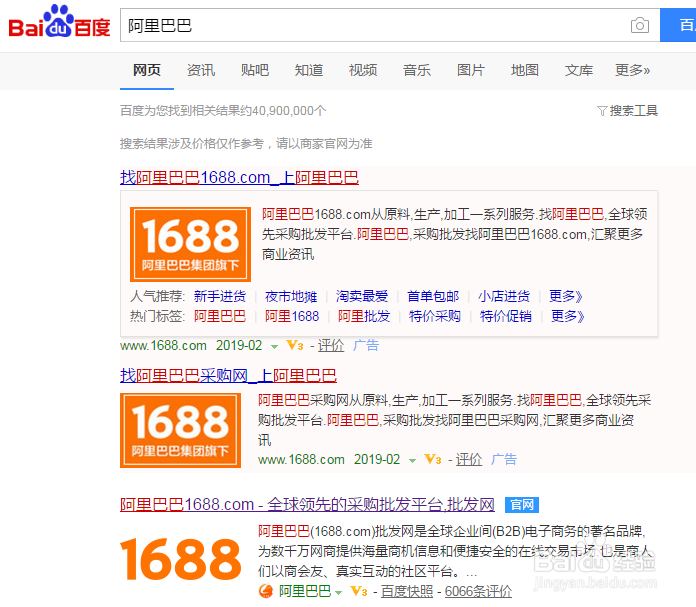Click 小店进货 recommendation link
The height and width of the screenshot is (607, 696).
point(504,296)
